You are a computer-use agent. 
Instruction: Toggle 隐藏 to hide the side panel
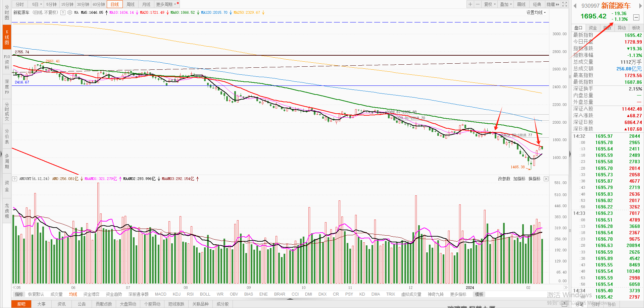tap(553, 4)
